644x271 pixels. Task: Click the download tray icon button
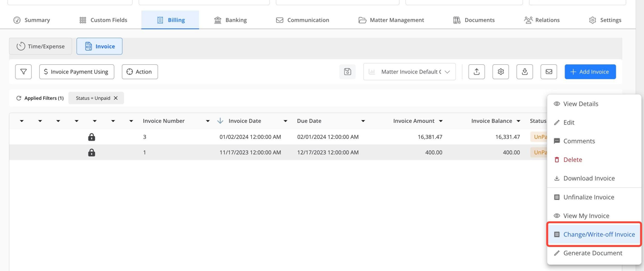tap(524, 72)
